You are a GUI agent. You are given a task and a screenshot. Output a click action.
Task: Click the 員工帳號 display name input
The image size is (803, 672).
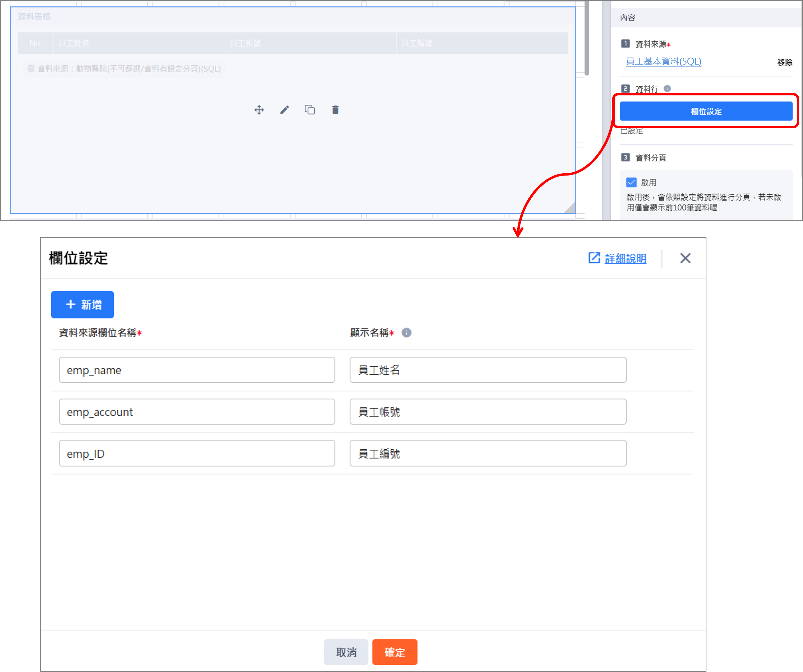[488, 412]
